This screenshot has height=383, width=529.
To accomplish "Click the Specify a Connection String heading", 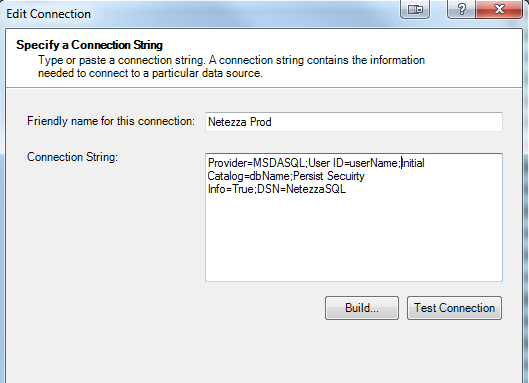I will [89, 45].
